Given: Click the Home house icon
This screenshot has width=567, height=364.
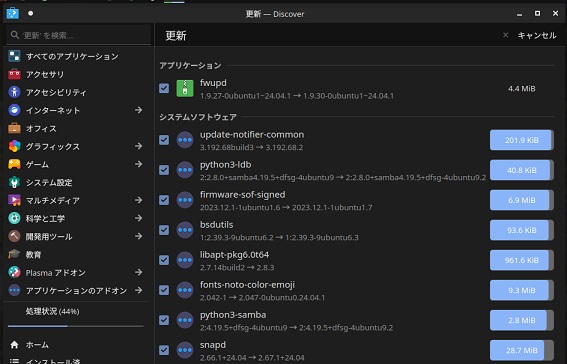Looking at the screenshot, I should (14, 344).
